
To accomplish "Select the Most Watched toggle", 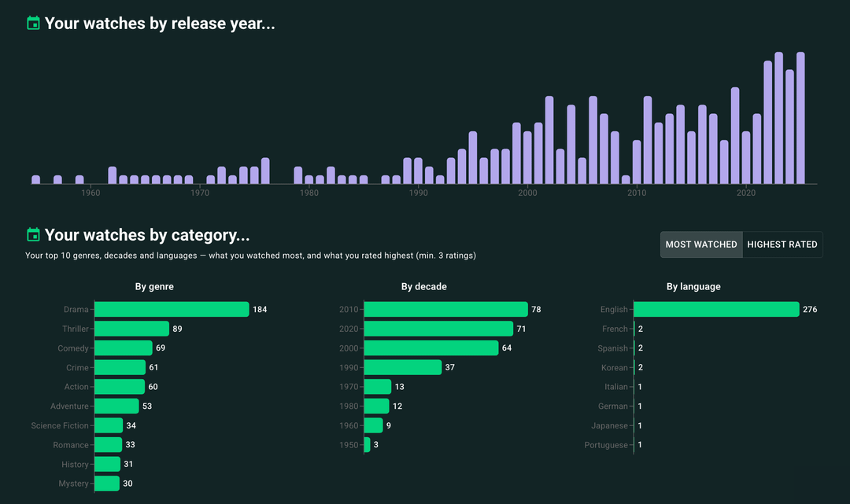I will pos(700,245).
